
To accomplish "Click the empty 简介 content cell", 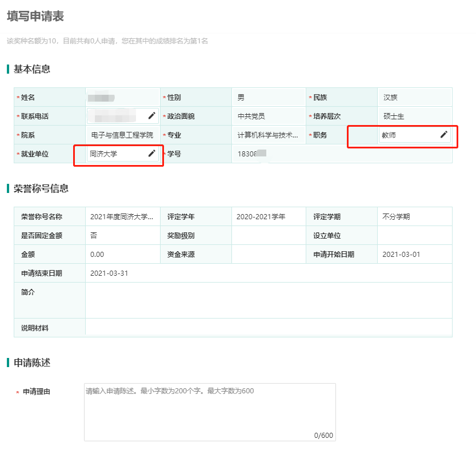I will point(269,300).
